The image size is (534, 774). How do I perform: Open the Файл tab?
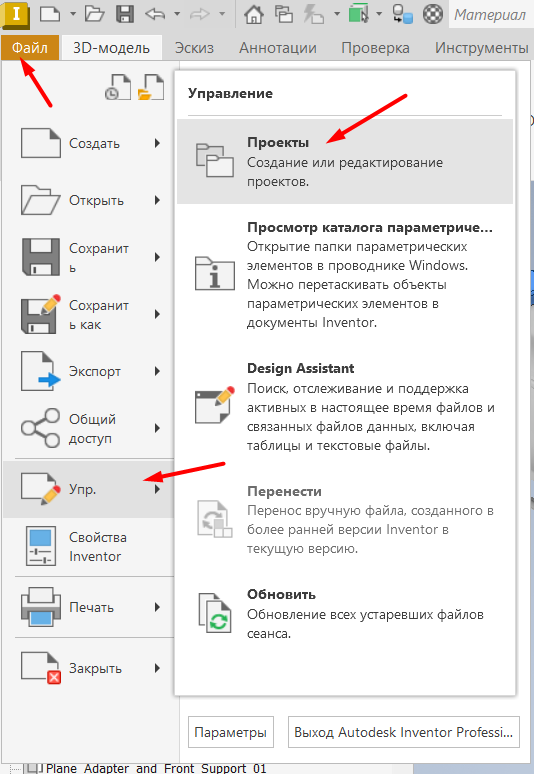pos(30,48)
